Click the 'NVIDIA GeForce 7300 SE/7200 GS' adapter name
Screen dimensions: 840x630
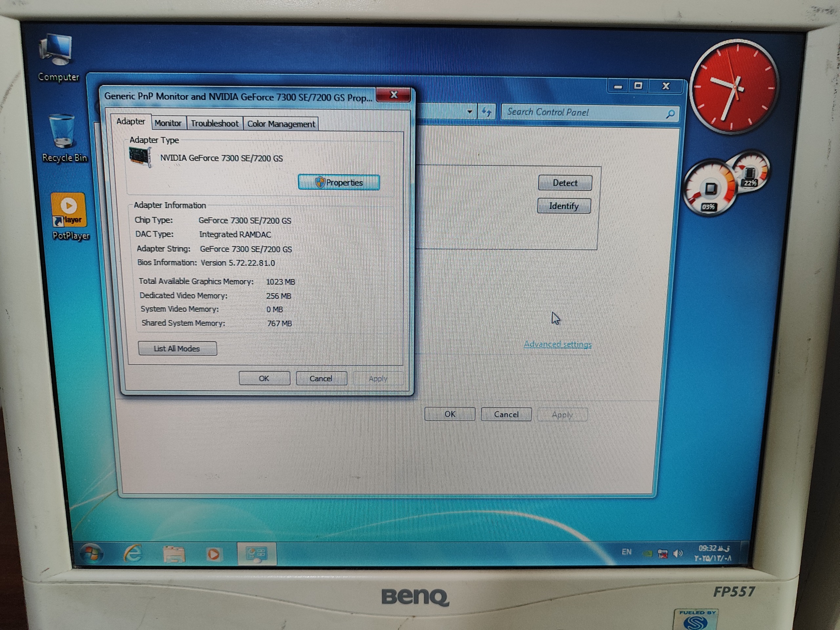221,158
